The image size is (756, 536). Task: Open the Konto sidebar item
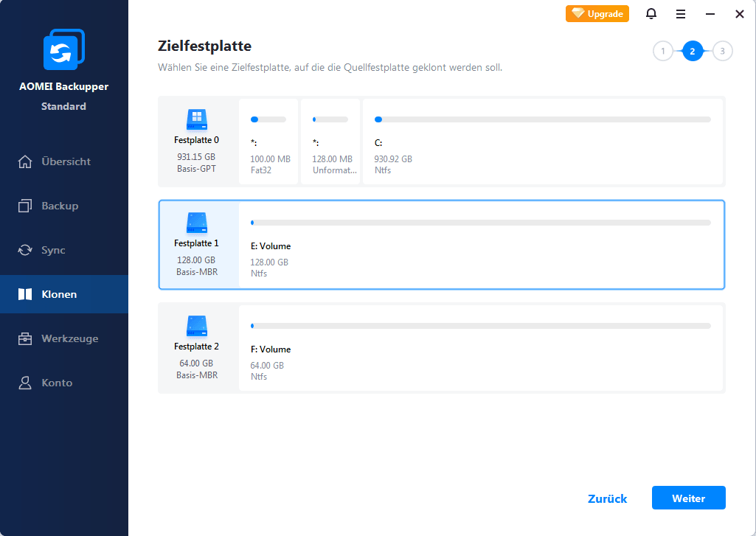click(57, 383)
